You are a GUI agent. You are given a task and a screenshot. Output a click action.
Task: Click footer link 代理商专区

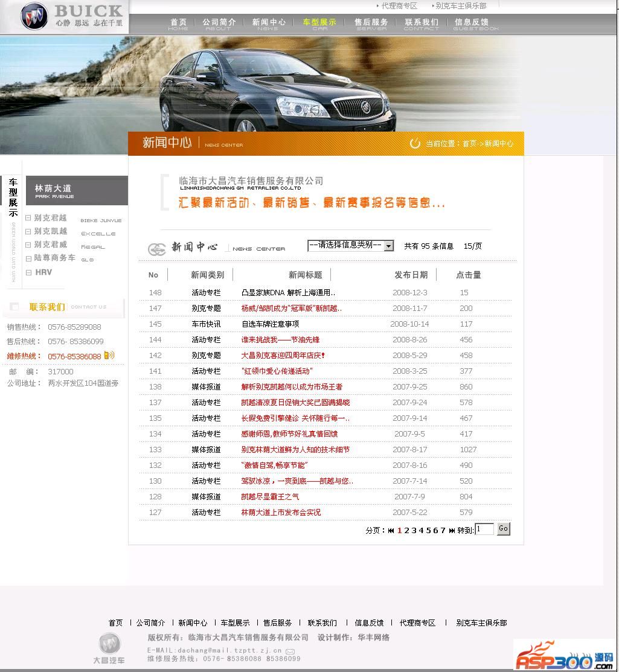[x=417, y=622]
